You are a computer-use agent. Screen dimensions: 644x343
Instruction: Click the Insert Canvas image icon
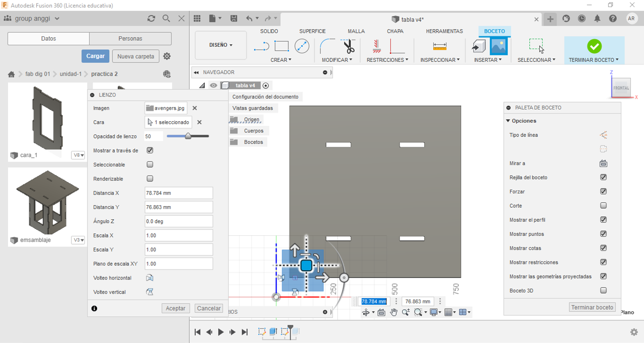pyautogui.click(x=499, y=46)
